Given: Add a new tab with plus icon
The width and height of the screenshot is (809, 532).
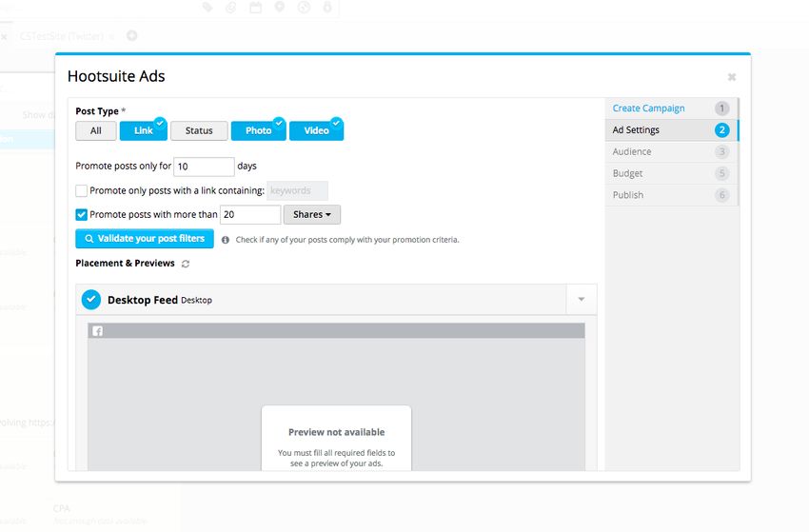Looking at the screenshot, I should pyautogui.click(x=132, y=35).
